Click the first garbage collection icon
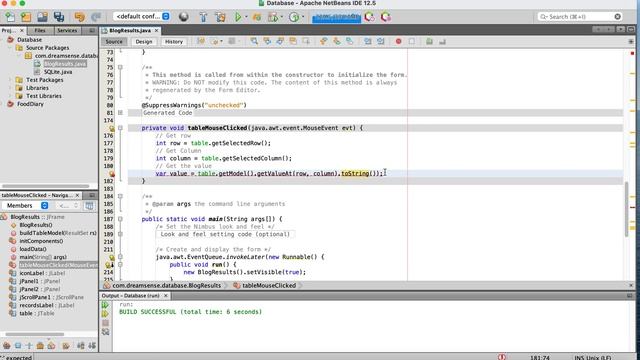Viewport: 640px width, 360px height. (x=369, y=17)
